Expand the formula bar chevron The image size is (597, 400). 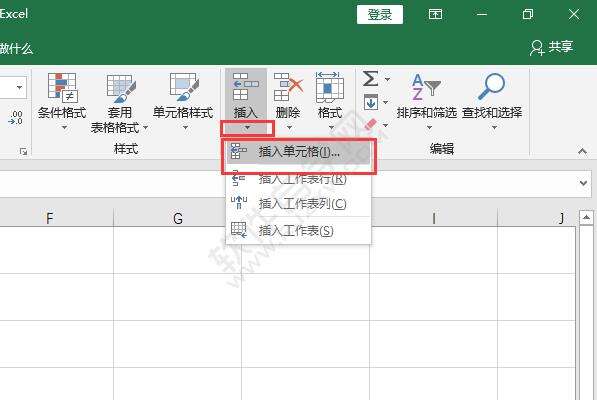[583, 183]
